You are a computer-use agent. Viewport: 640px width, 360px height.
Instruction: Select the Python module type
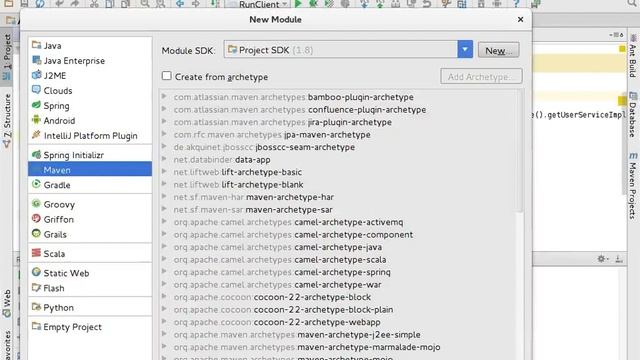[x=90, y=308]
